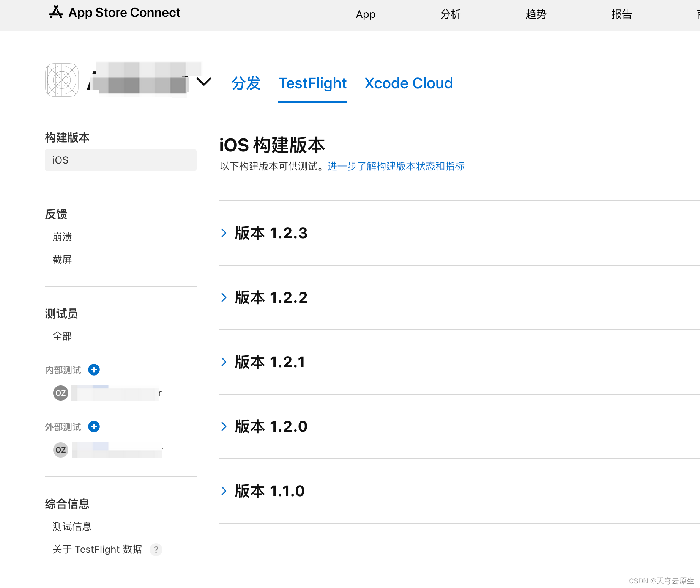This screenshot has width=700, height=588.
Task: Open the App menu in top navigation
Action: pyautogui.click(x=366, y=14)
